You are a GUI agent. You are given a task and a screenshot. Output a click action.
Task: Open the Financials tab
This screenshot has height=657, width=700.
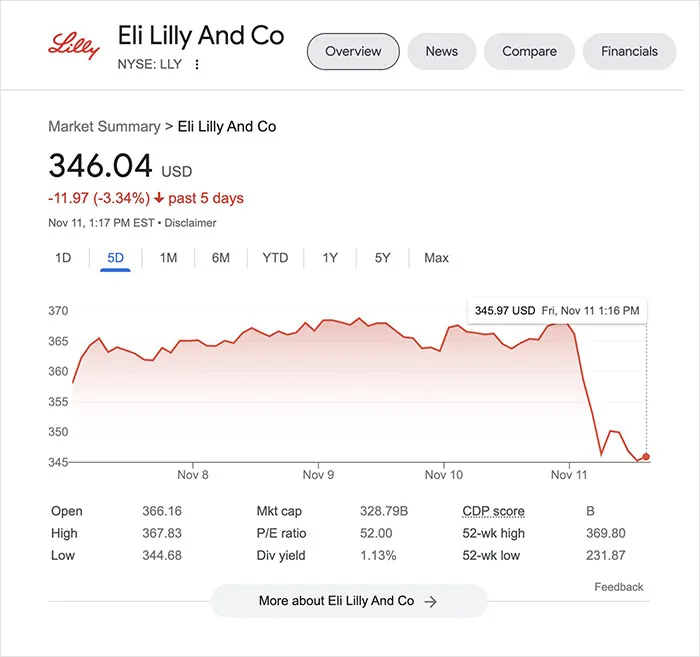pyautogui.click(x=629, y=51)
